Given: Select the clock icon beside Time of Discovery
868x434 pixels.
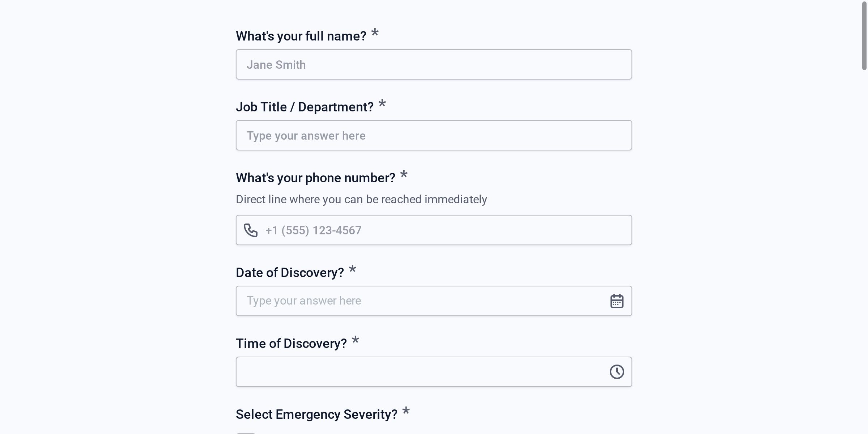Looking at the screenshot, I should [x=617, y=371].
